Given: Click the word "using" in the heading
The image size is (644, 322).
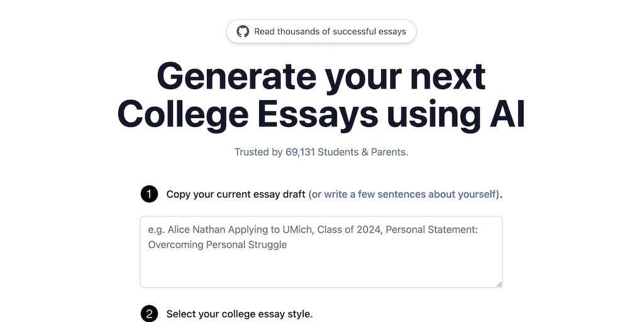Looking at the screenshot, I should tap(426, 115).
